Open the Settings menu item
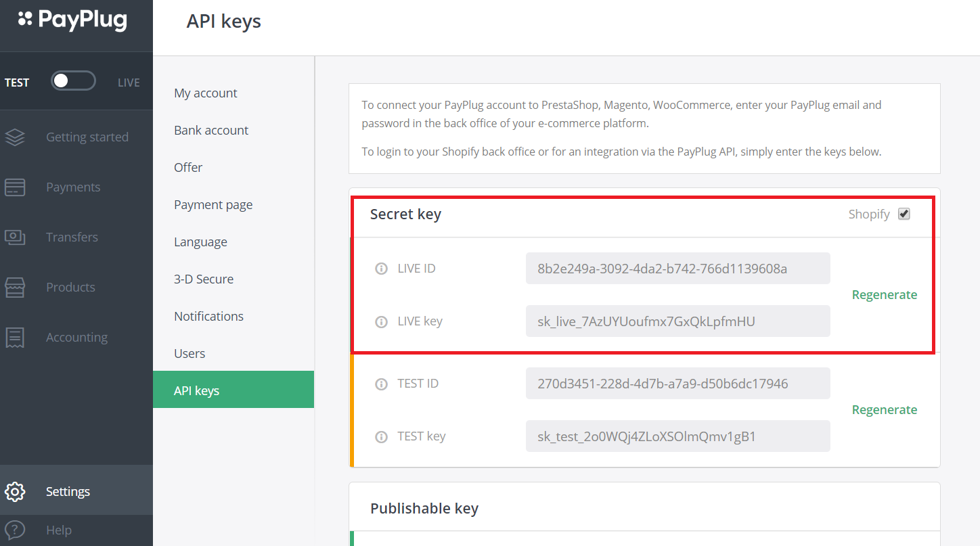The image size is (980, 546). point(76,491)
